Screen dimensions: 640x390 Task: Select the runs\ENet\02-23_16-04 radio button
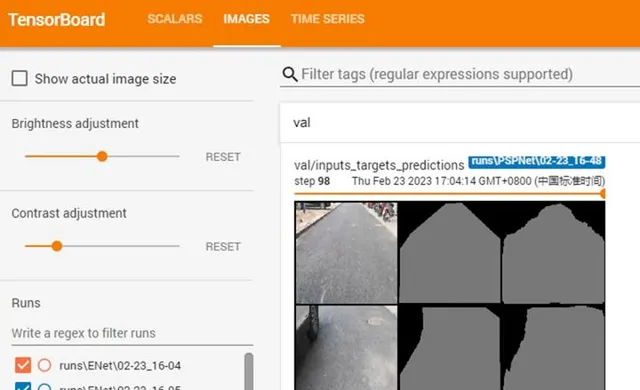[44, 365]
